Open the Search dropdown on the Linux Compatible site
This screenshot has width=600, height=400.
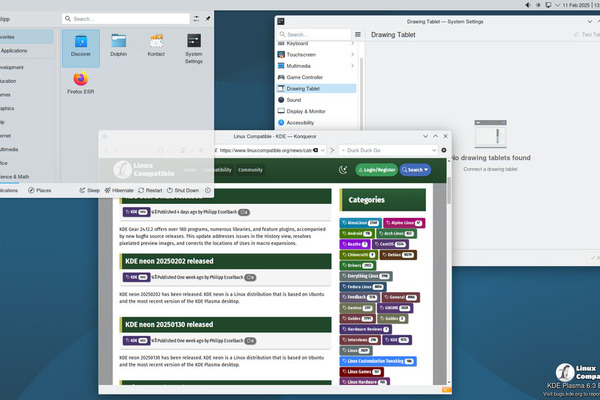click(x=417, y=170)
